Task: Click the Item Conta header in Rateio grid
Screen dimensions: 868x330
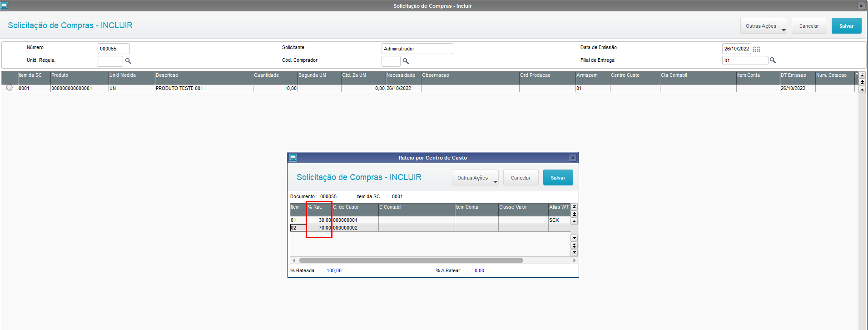Action: [476, 210]
